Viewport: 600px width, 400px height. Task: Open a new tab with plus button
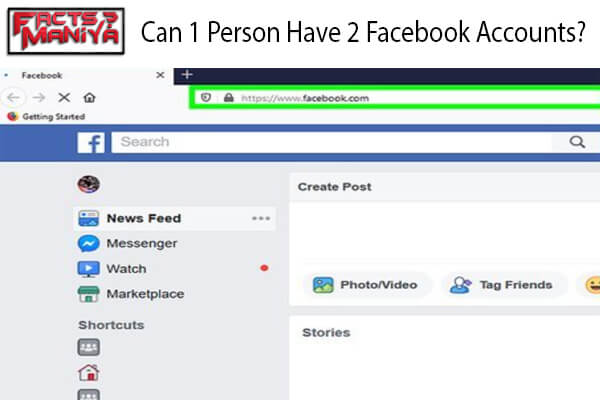click(x=187, y=75)
